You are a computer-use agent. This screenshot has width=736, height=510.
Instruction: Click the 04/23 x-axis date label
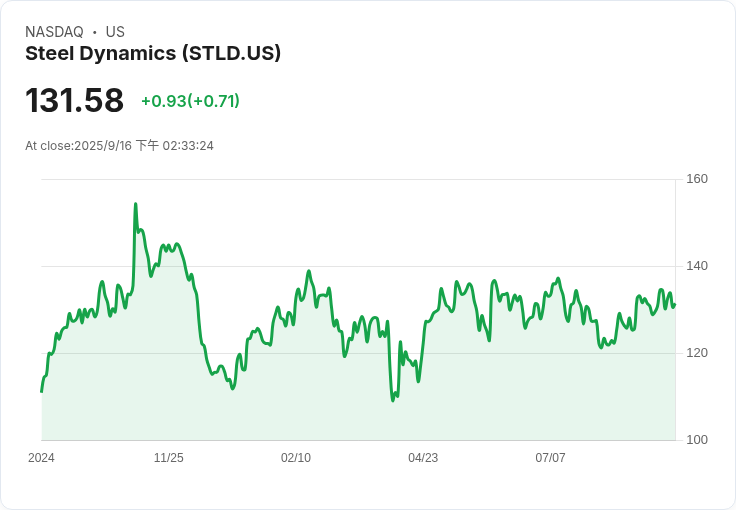(423, 458)
